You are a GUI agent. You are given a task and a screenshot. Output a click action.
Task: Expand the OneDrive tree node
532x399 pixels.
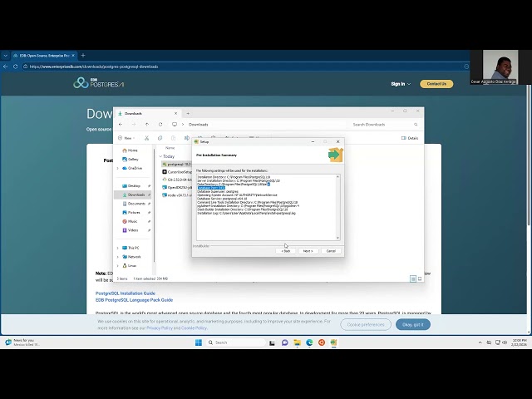118,168
